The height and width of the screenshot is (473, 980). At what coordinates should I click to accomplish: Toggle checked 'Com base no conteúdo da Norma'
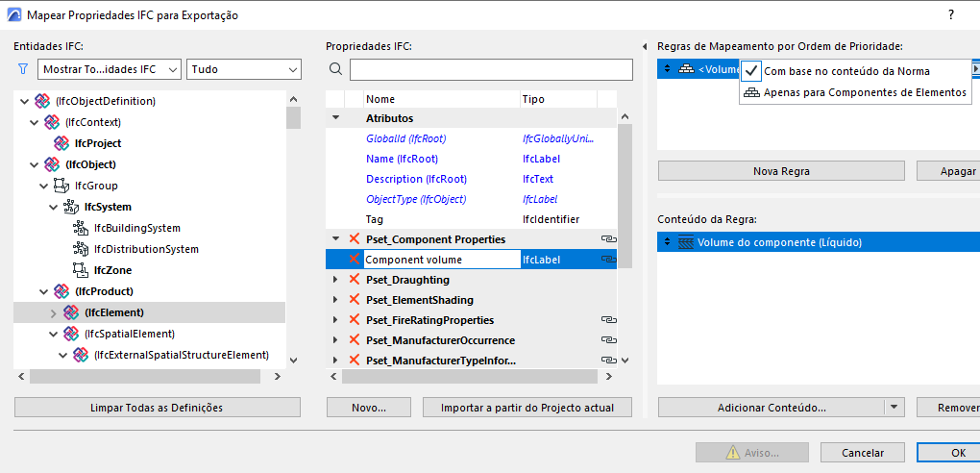pos(752,71)
